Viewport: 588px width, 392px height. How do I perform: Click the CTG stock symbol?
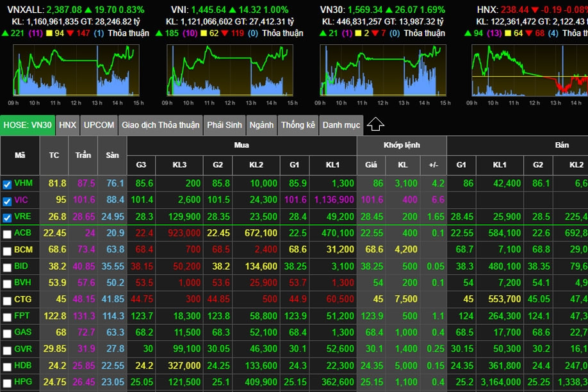22,299
